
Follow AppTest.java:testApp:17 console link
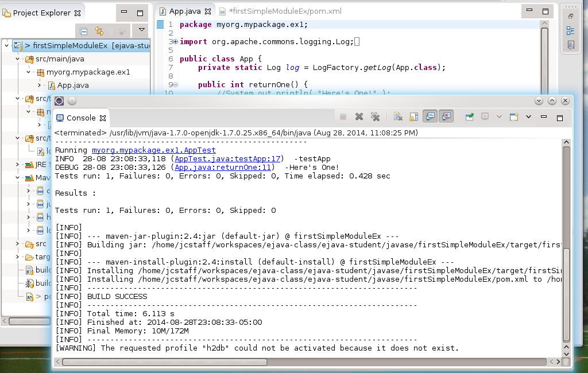(227, 158)
